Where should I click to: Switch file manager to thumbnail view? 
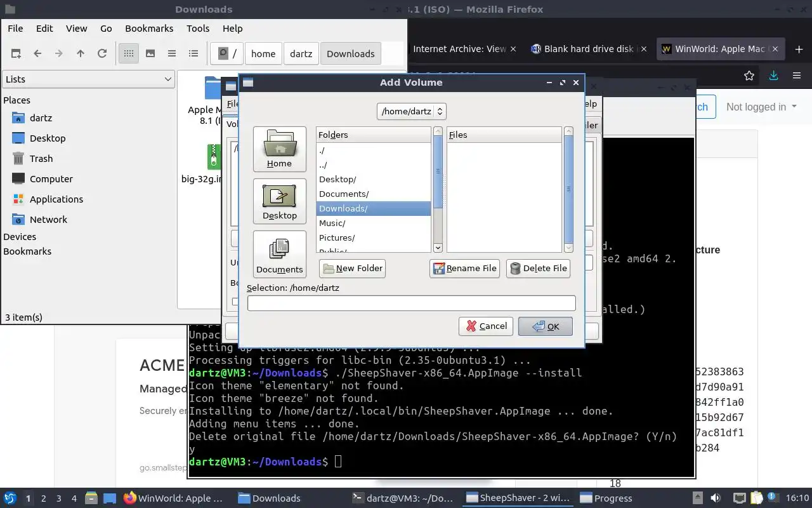click(150, 53)
